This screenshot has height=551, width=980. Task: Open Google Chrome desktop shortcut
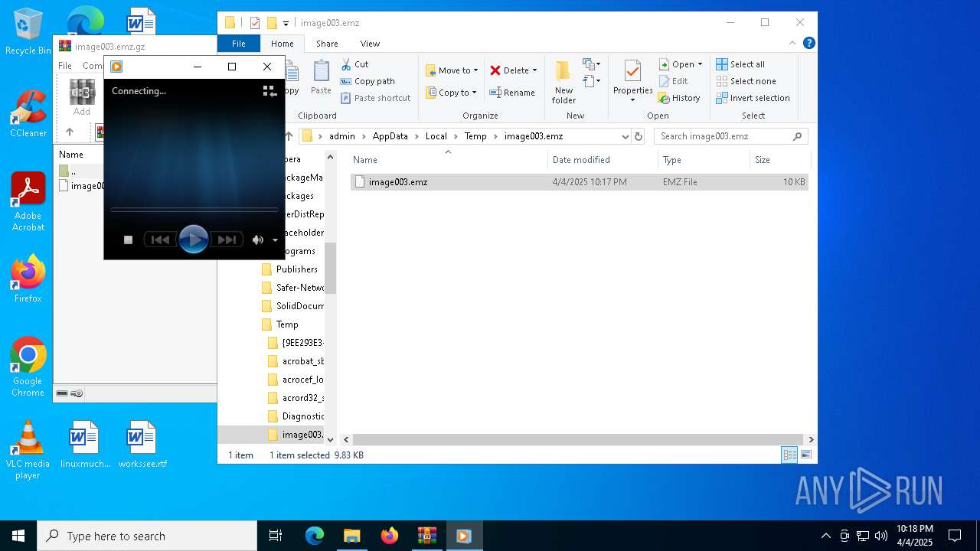28,367
